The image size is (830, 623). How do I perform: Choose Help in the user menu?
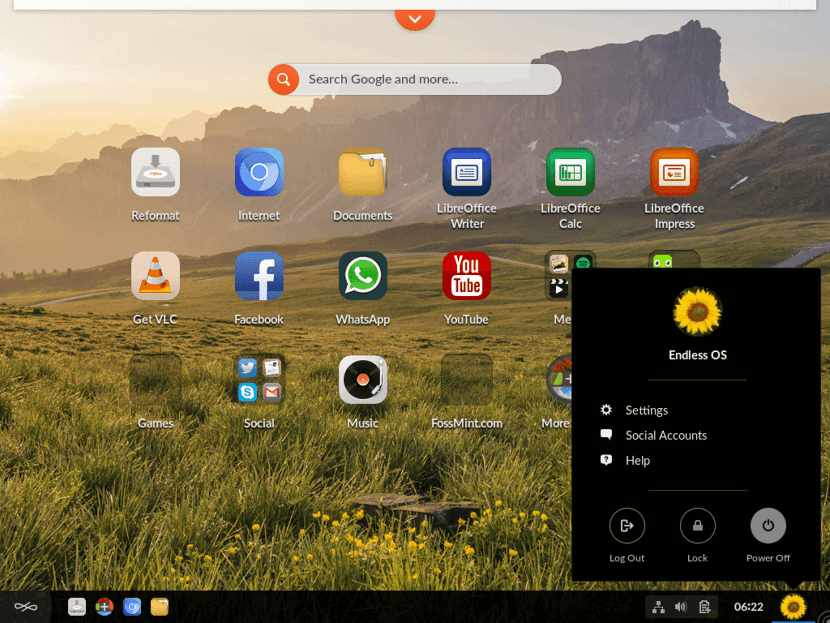click(637, 461)
